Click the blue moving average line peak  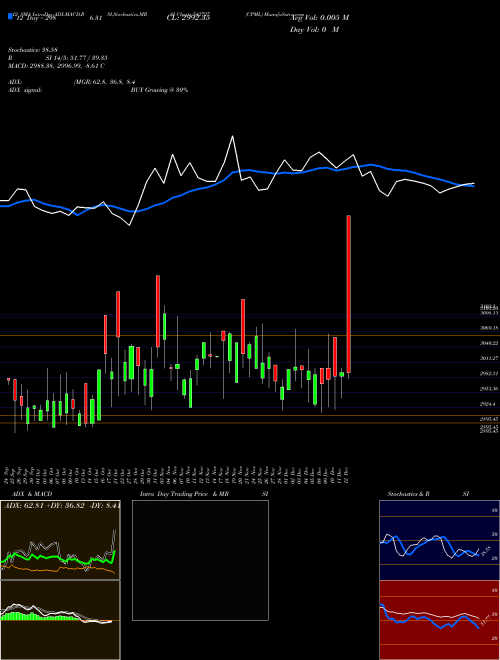[370, 165]
